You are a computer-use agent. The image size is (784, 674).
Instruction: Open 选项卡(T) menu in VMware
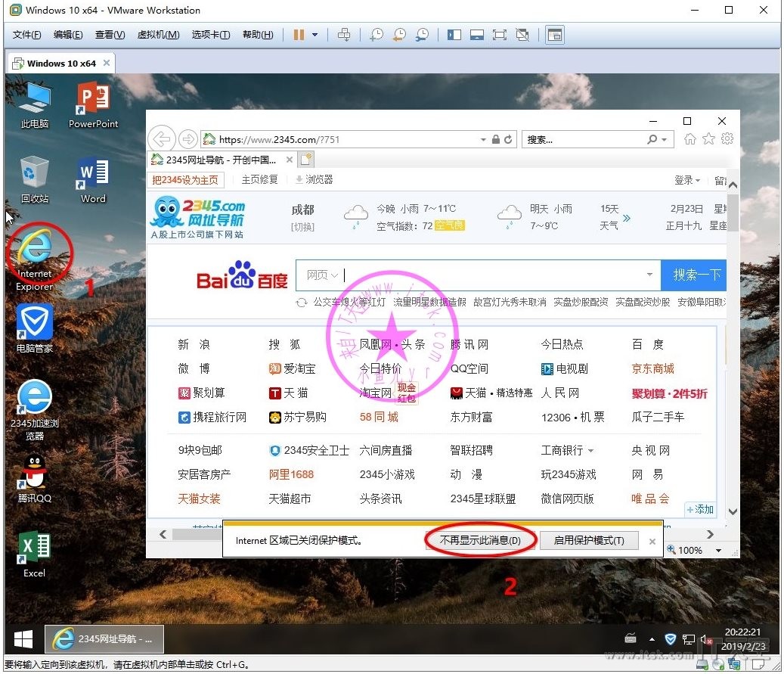click(210, 35)
